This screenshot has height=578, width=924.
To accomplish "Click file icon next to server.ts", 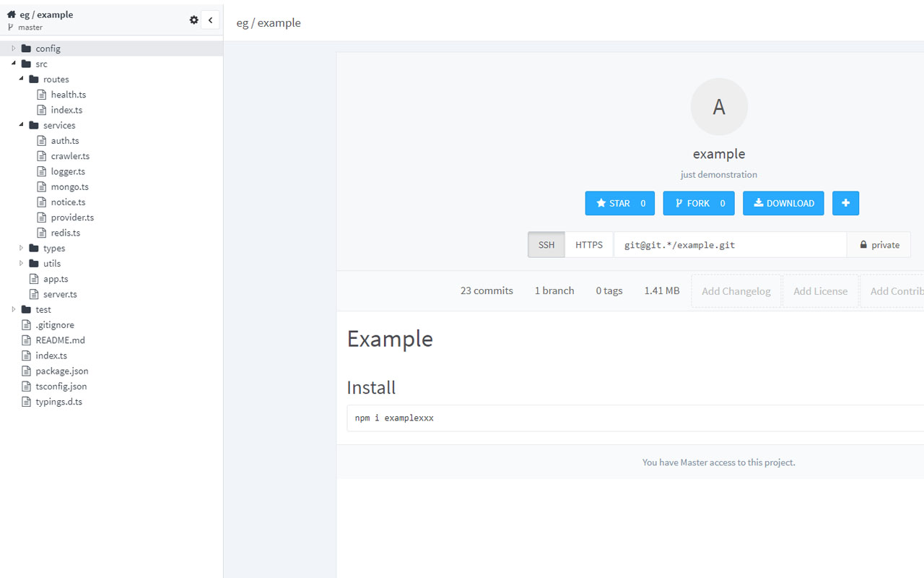I will point(34,294).
